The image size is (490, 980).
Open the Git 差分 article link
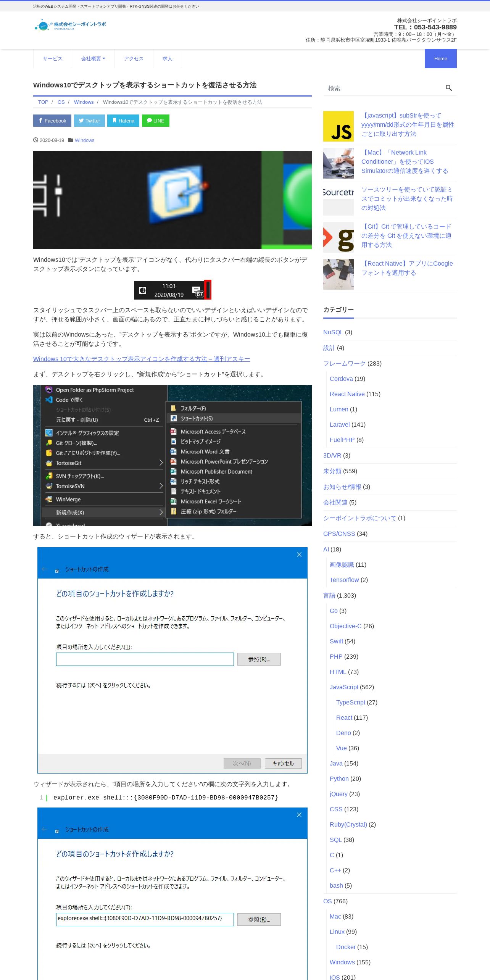[406, 235]
